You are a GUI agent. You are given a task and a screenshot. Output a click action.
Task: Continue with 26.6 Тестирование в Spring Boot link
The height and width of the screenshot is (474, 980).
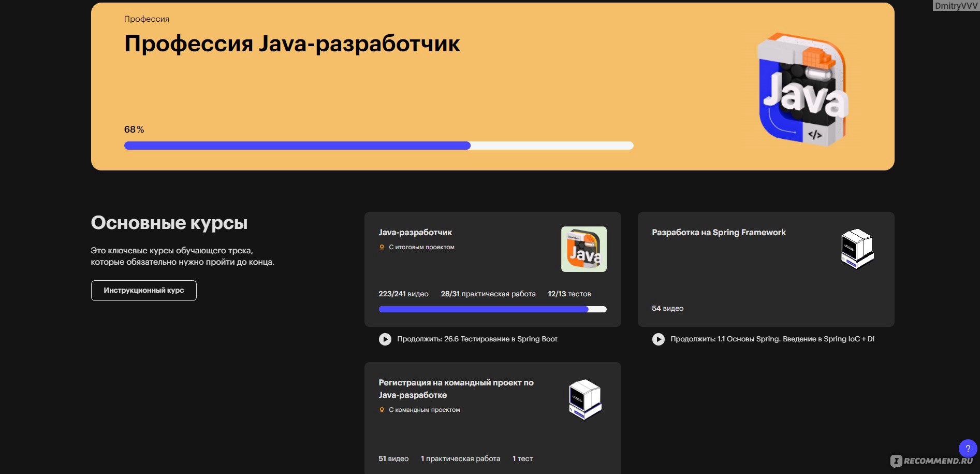click(x=477, y=339)
